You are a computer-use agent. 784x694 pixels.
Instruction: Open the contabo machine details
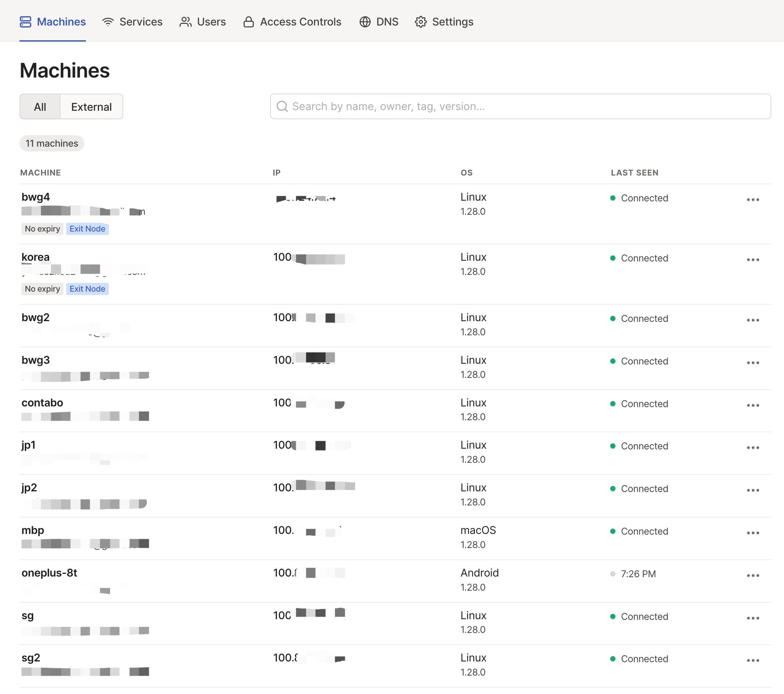[x=42, y=402]
